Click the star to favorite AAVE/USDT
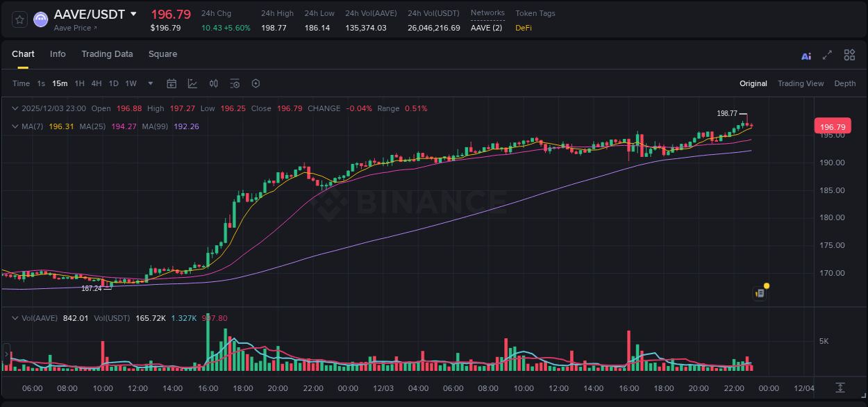Image resolution: width=868 pixels, height=407 pixels. point(19,19)
